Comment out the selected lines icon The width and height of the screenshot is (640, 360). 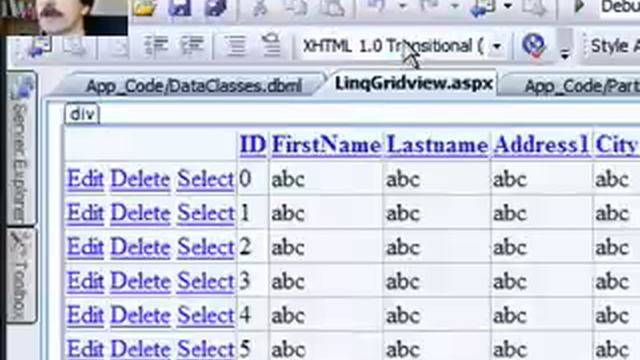pyautogui.click(x=235, y=45)
